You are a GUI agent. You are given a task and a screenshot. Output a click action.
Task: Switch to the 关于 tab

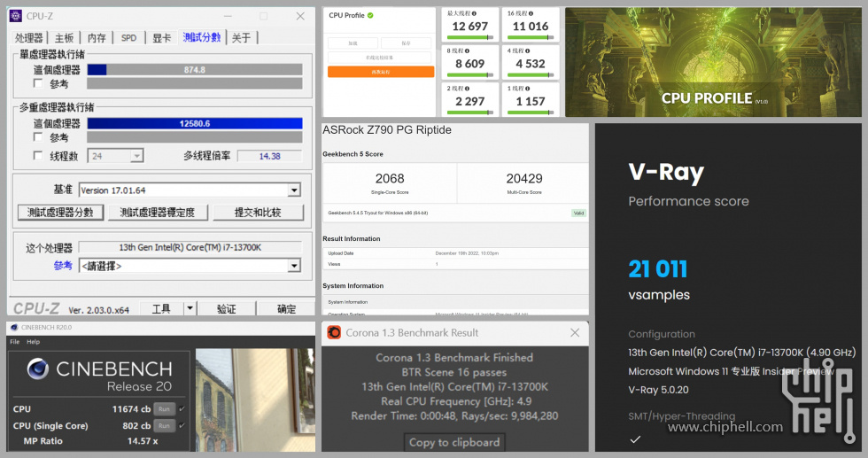241,38
